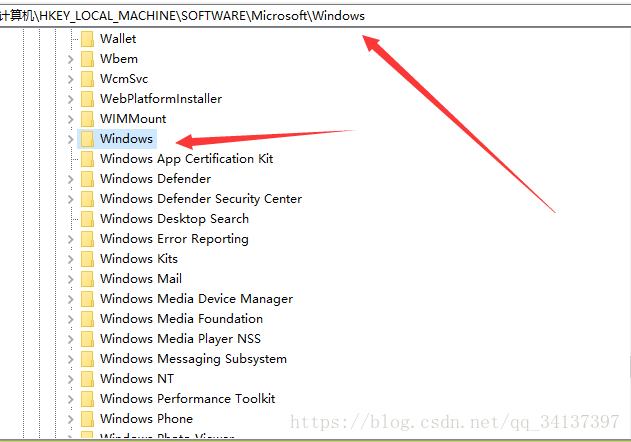Image resolution: width=631 pixels, height=442 pixels.
Task: Click Windows Media Foundation folder icon
Action: (87, 319)
